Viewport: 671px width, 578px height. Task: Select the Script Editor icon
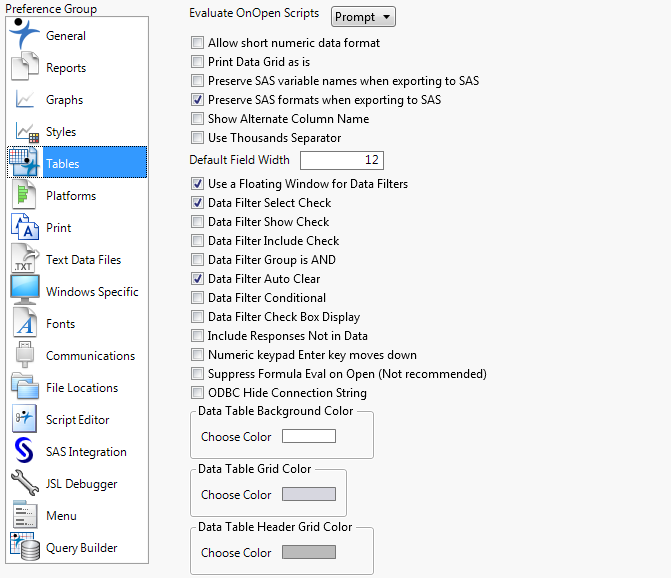click(x=25, y=420)
